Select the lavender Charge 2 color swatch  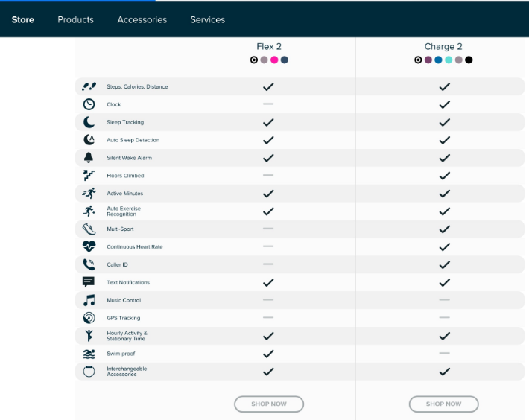click(x=458, y=60)
